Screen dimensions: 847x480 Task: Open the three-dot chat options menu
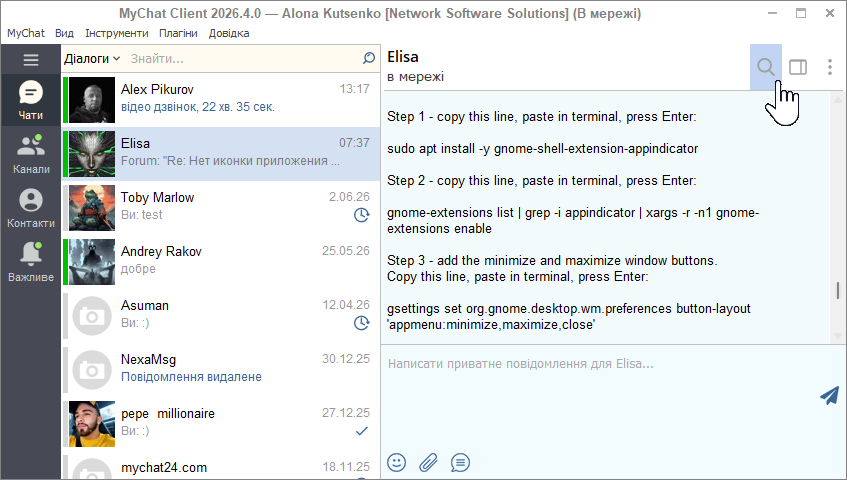coord(830,67)
